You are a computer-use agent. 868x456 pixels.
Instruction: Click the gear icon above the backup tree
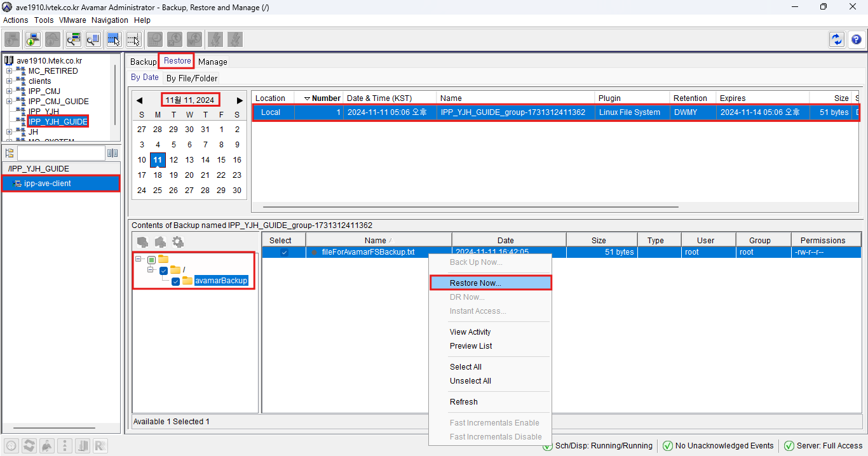178,242
